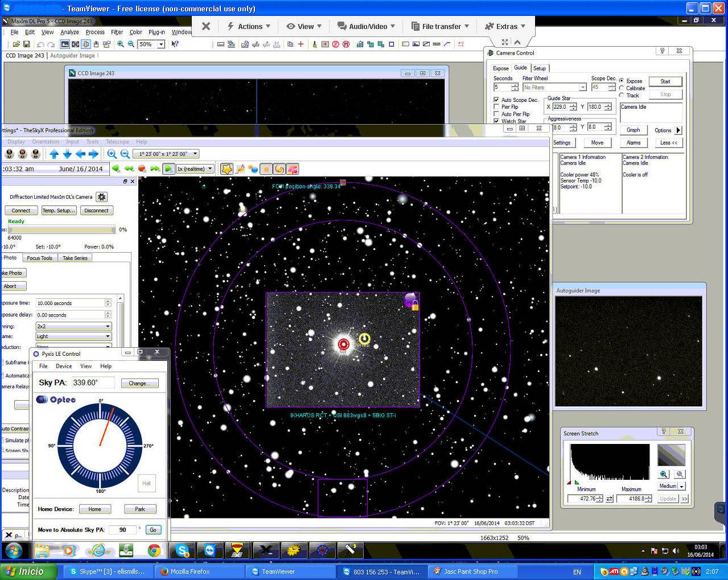728x580 pixels.
Task: Click gear settings icon beside camera name
Action: (x=101, y=197)
